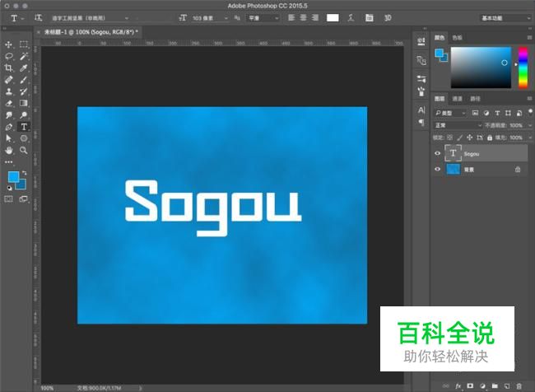535x392 pixels.
Task: Toggle lock transparent pixels
Action: point(449,138)
